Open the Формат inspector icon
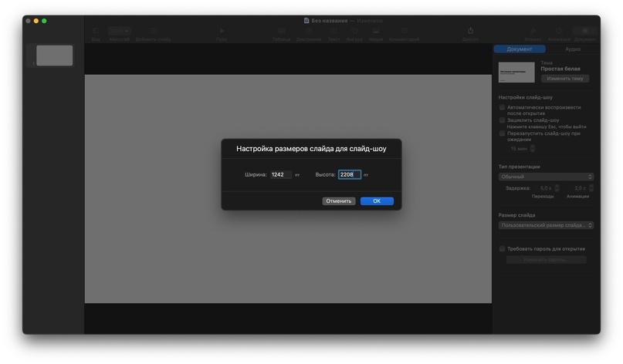The width and height of the screenshot is (623, 364). (x=533, y=31)
